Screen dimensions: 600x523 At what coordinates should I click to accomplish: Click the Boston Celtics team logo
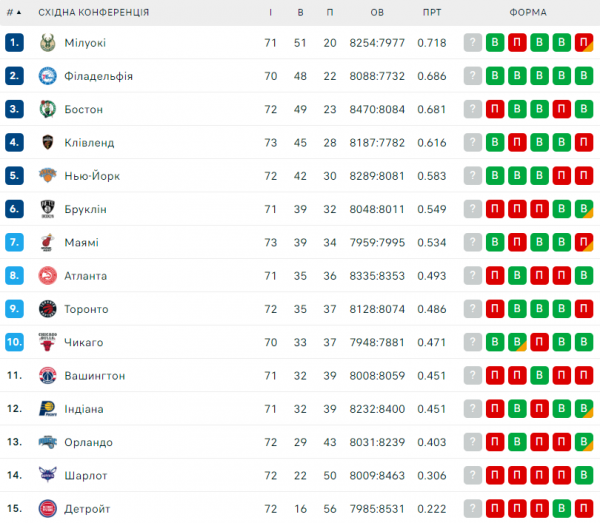click(x=47, y=109)
